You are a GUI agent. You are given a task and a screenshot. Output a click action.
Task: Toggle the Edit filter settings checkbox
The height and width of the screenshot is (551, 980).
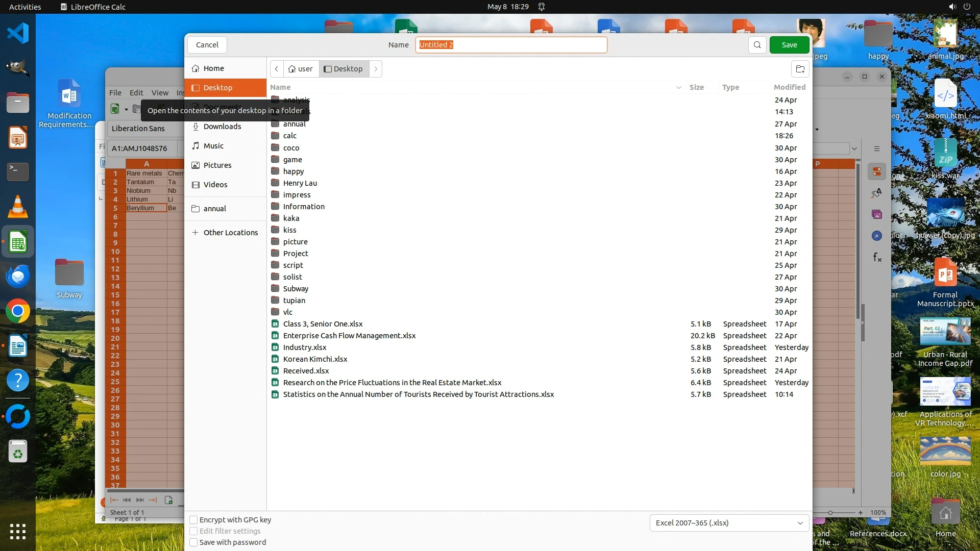coord(193,531)
